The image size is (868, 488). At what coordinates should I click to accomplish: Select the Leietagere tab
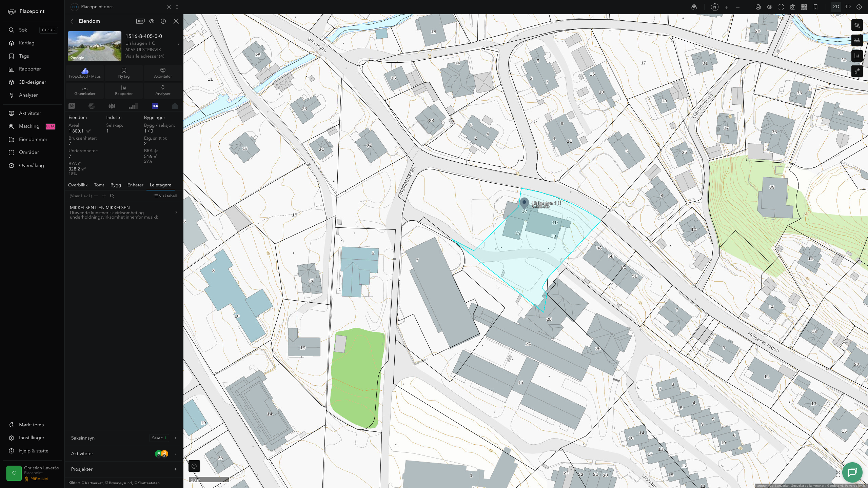pyautogui.click(x=160, y=185)
